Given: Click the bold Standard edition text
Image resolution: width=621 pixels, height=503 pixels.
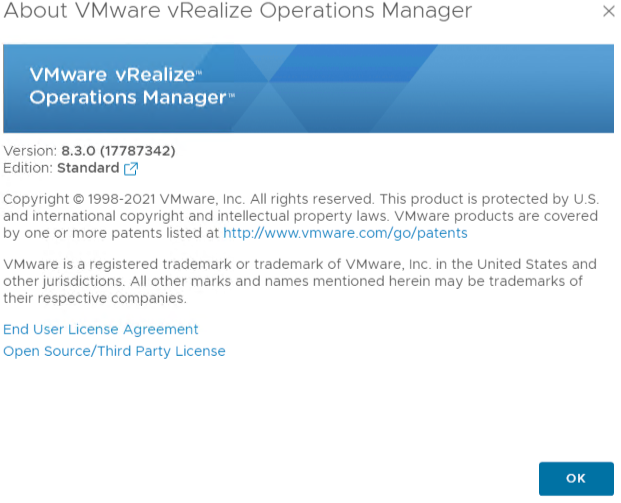Looking at the screenshot, I should tap(88, 168).
